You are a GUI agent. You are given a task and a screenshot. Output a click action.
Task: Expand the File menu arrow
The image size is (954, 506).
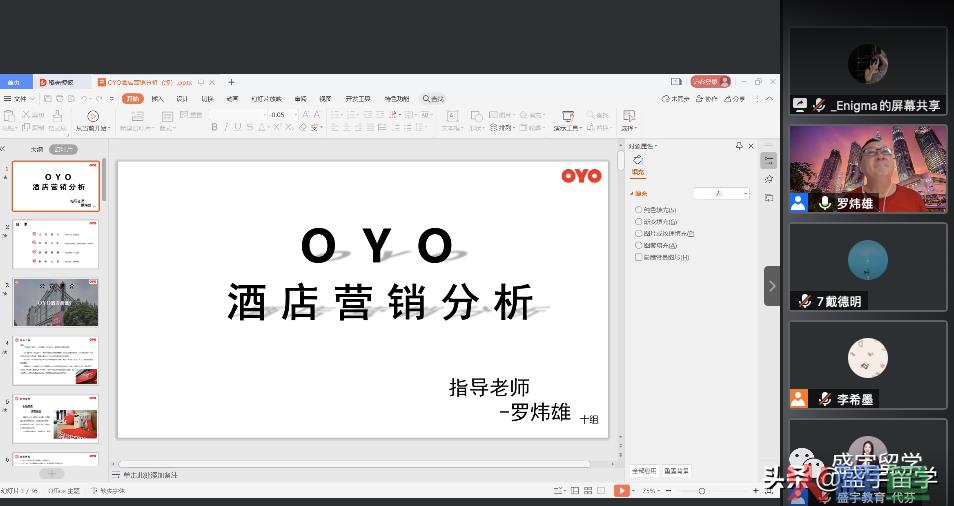(32, 99)
